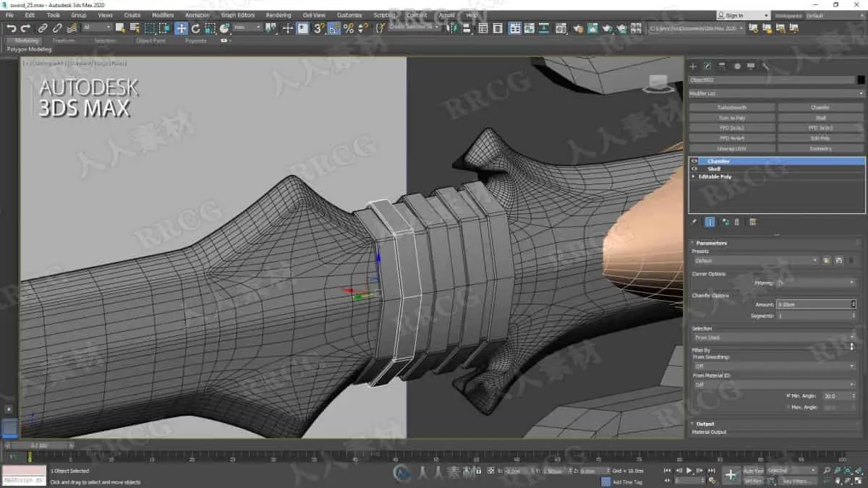Click the Play Animation button
Screen dimensions: 868x488
(689, 471)
